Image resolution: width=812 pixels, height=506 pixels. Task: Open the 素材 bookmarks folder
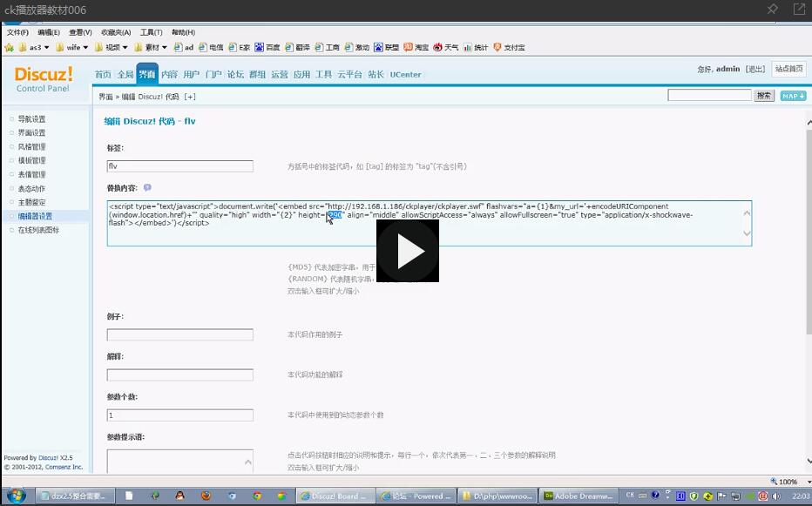click(x=151, y=47)
